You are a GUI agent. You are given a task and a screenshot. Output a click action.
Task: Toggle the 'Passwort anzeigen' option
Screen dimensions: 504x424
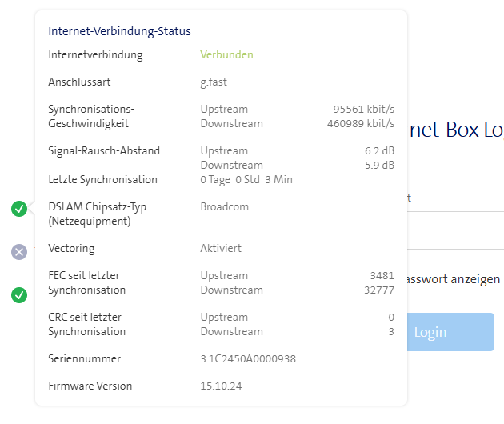point(454,279)
